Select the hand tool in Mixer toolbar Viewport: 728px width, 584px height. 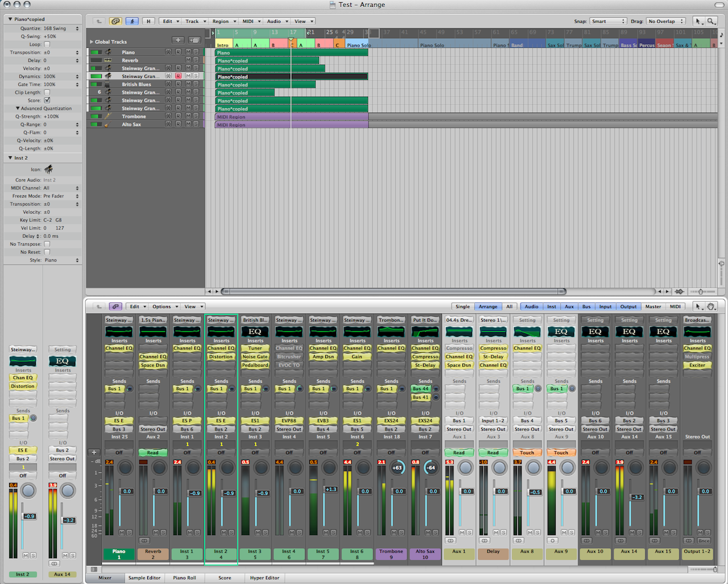pos(711,307)
